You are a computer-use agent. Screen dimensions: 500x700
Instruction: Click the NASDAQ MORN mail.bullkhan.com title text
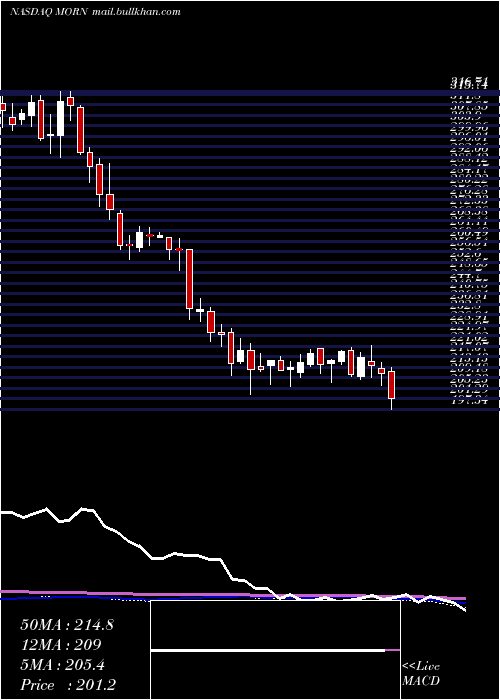95,12
